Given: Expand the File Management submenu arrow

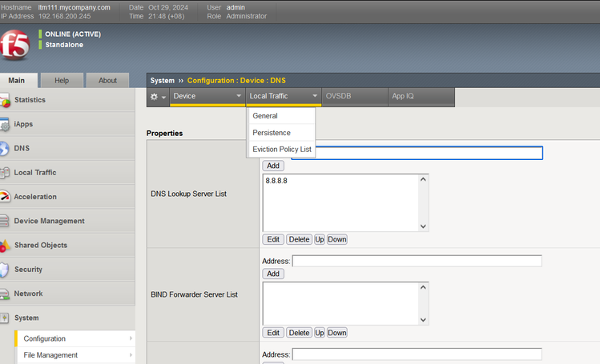Looking at the screenshot, I should pos(131,355).
